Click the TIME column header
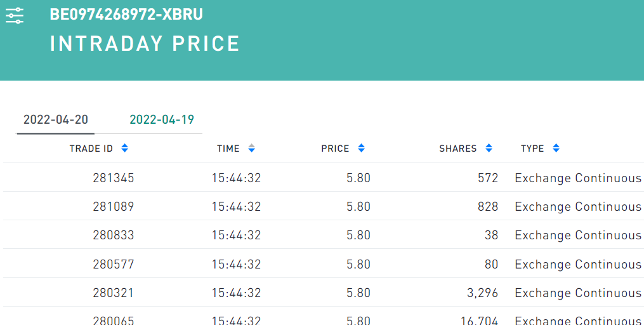Screen dimensions: 644x325 coord(228,149)
